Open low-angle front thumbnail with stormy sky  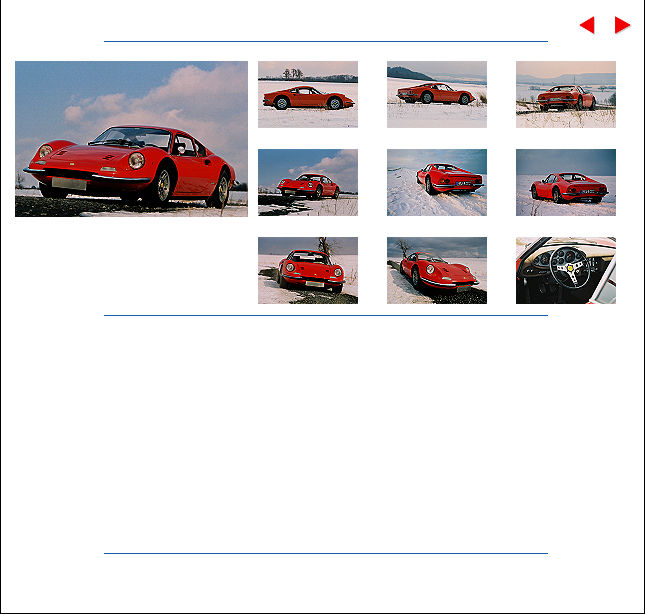coord(437,271)
